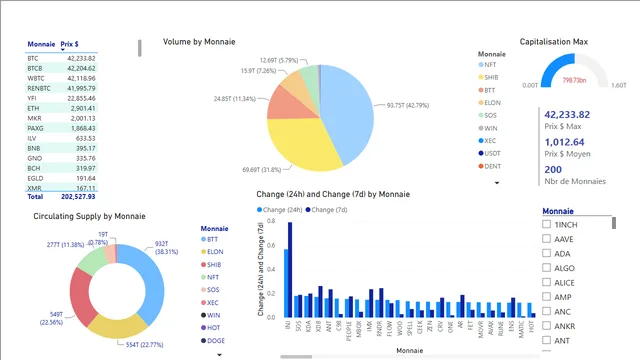Viewport: 640px width, 360px height.
Task: Select the PAXG row in price table
Action: (x=61, y=128)
